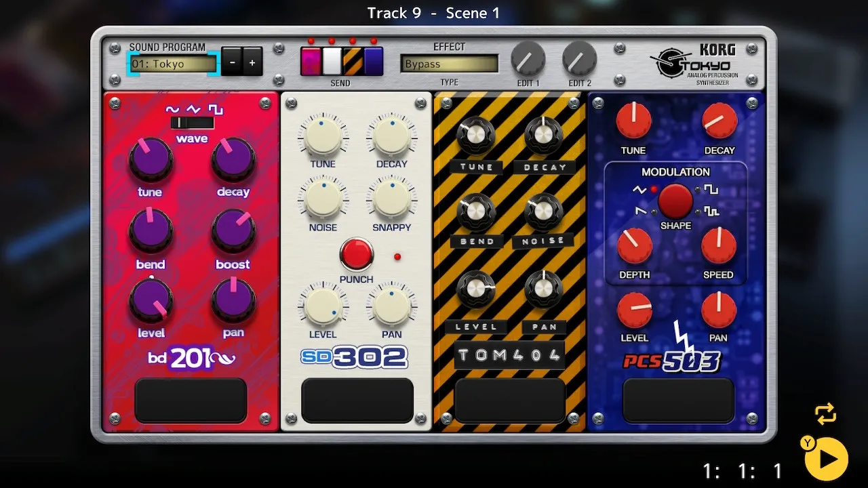
Task: Click the Track 9 - Scene 1 title
Action: tap(433, 13)
